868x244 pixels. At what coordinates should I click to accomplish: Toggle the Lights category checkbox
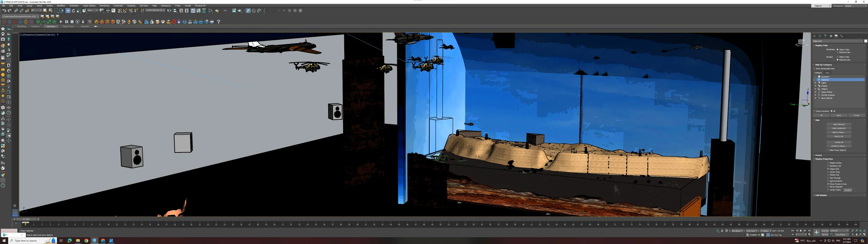pos(815,83)
